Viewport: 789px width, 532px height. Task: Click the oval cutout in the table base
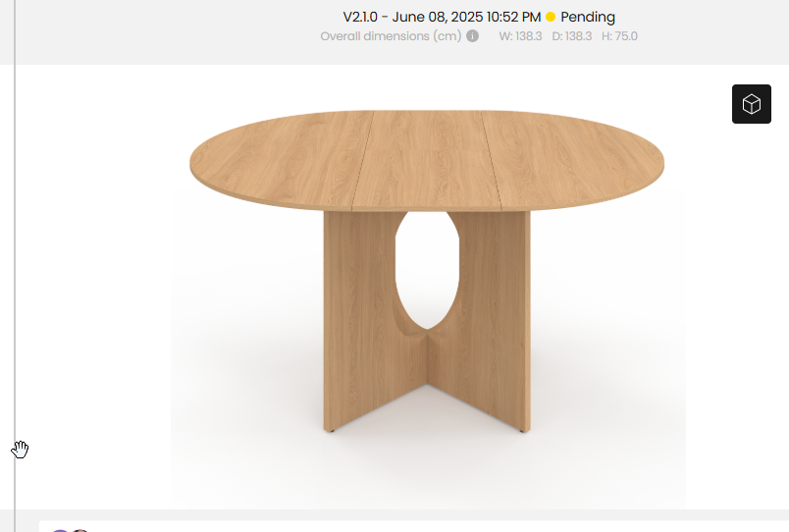point(427,269)
